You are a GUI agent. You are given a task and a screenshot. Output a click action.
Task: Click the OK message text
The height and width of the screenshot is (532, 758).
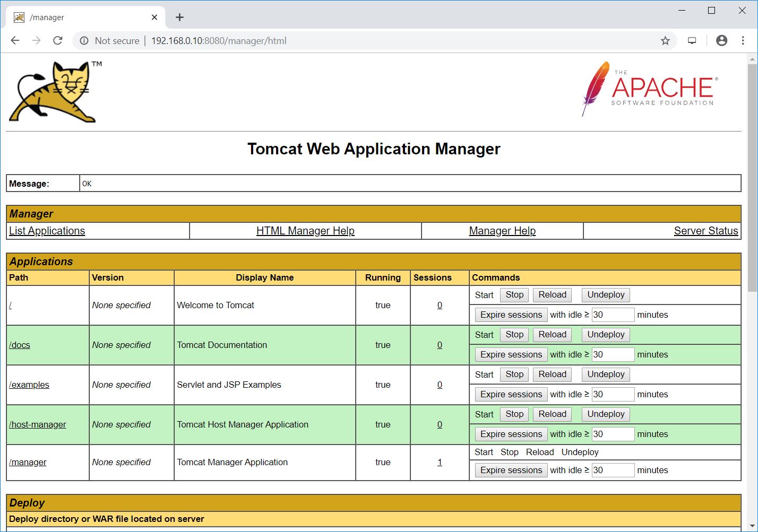[87, 184]
